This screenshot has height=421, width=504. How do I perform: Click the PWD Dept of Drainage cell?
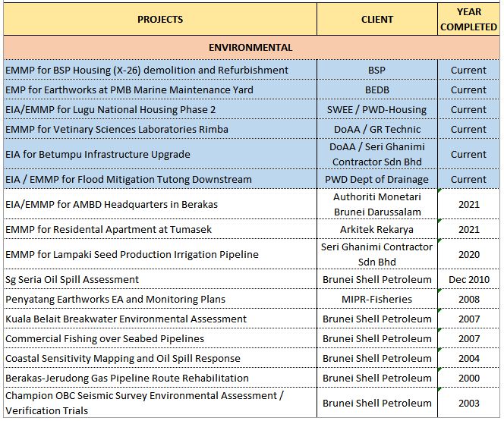point(376,180)
